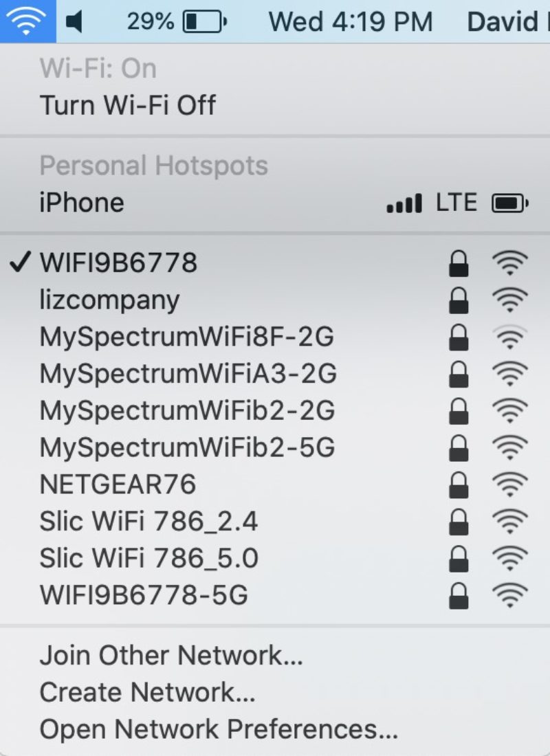Click the lock icon next to NETGEAR76
This screenshot has height=756, width=550.
(x=459, y=485)
